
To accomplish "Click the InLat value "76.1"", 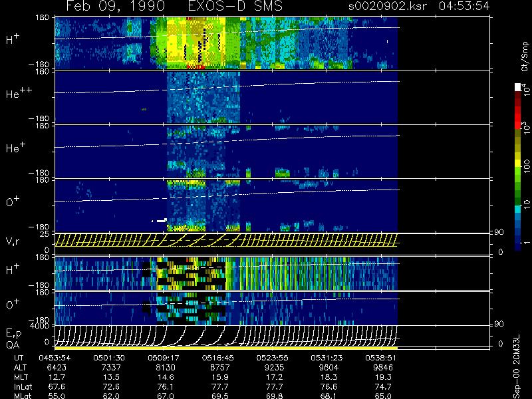I will (x=166, y=387).
